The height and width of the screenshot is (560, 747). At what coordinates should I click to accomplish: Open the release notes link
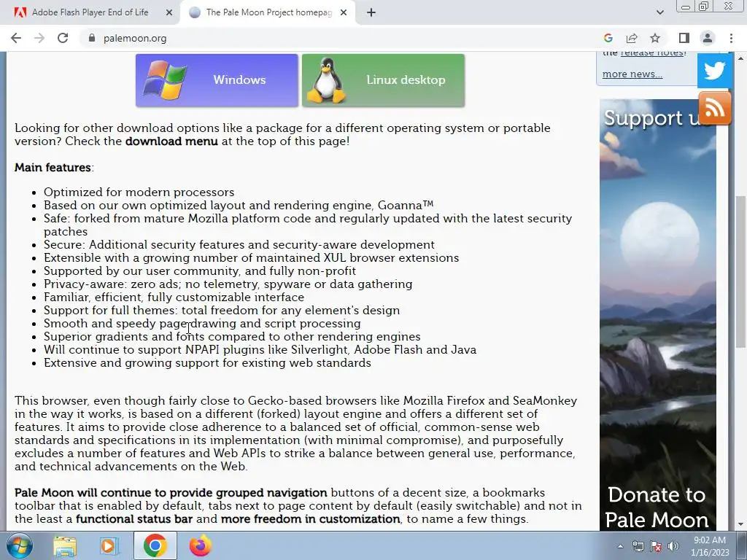click(x=653, y=52)
